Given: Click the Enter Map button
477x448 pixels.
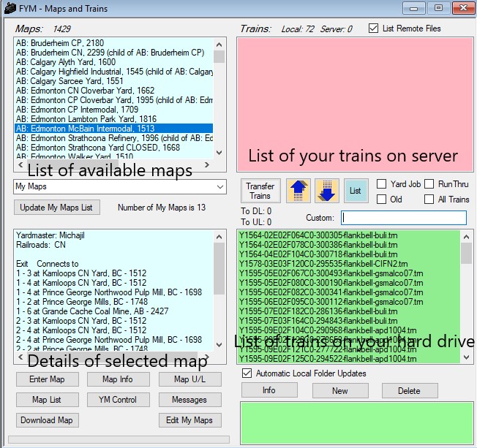Looking at the screenshot, I should (47, 379).
